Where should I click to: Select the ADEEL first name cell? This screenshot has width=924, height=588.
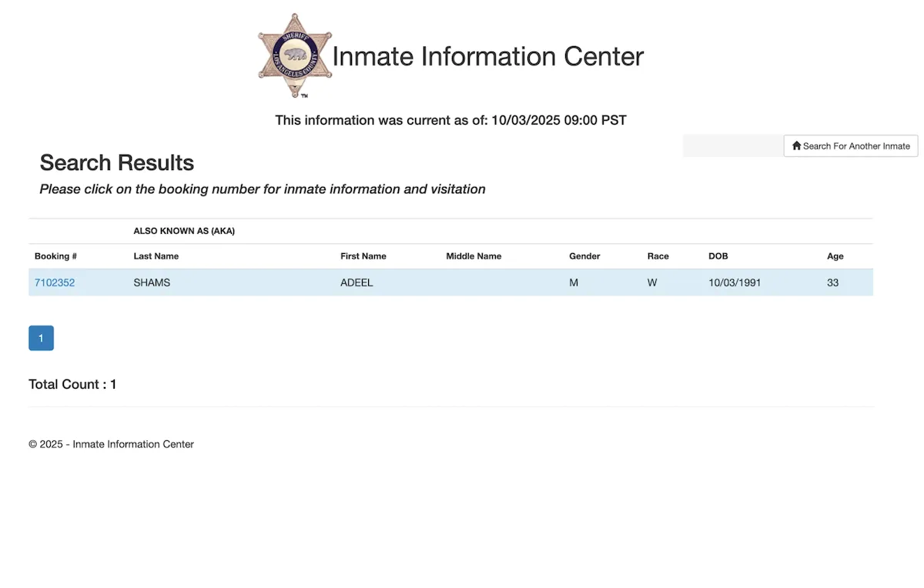click(x=357, y=282)
